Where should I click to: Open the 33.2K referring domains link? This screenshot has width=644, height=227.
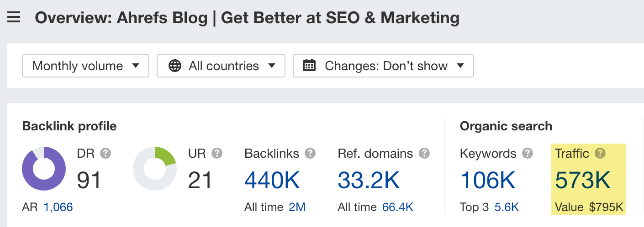[x=369, y=180]
